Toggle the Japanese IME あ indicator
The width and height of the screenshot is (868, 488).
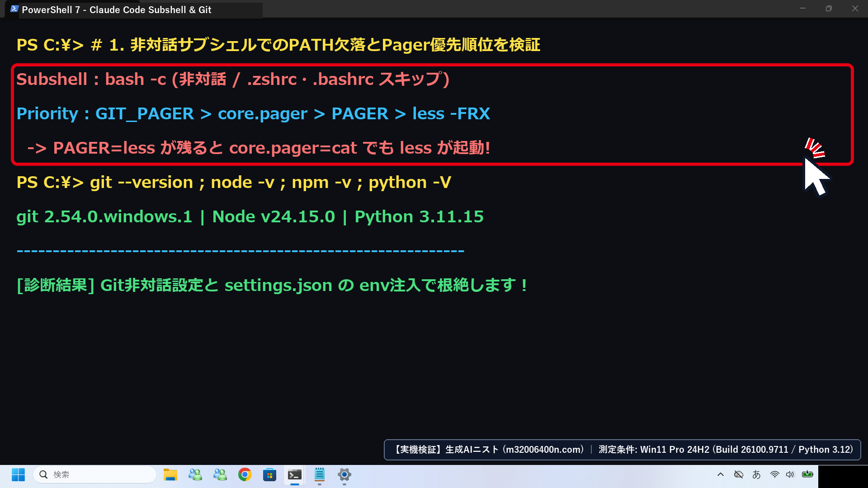click(x=756, y=474)
